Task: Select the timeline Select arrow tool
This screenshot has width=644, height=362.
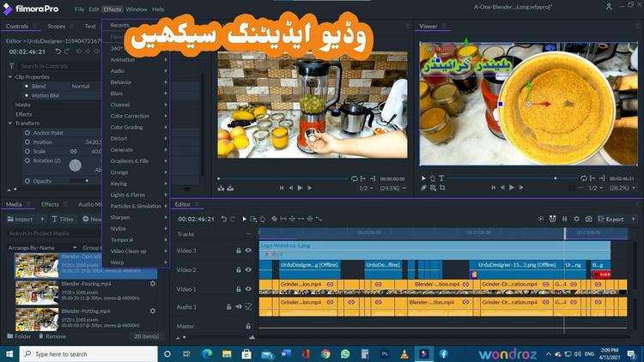Action: pos(244,219)
